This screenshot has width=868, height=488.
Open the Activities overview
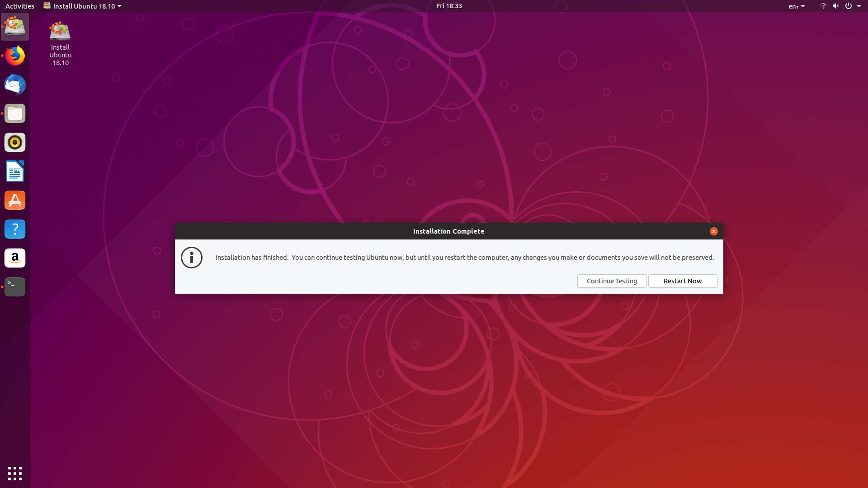(x=19, y=6)
